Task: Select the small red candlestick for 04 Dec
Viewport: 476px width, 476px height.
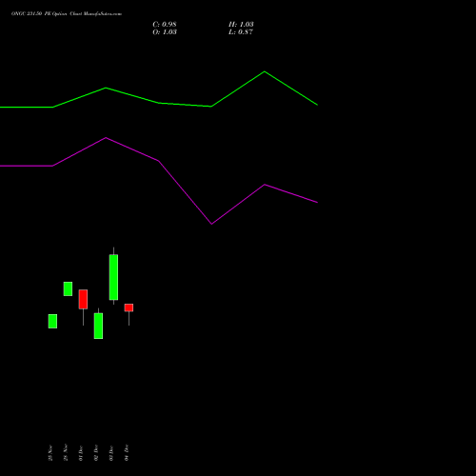Action: [x=129, y=307]
